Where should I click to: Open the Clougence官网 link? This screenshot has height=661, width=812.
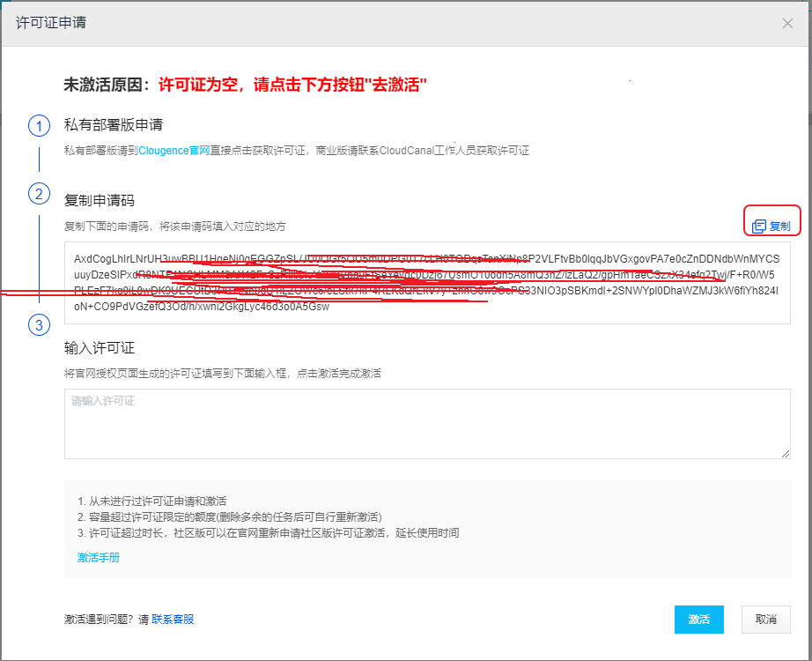[174, 151]
